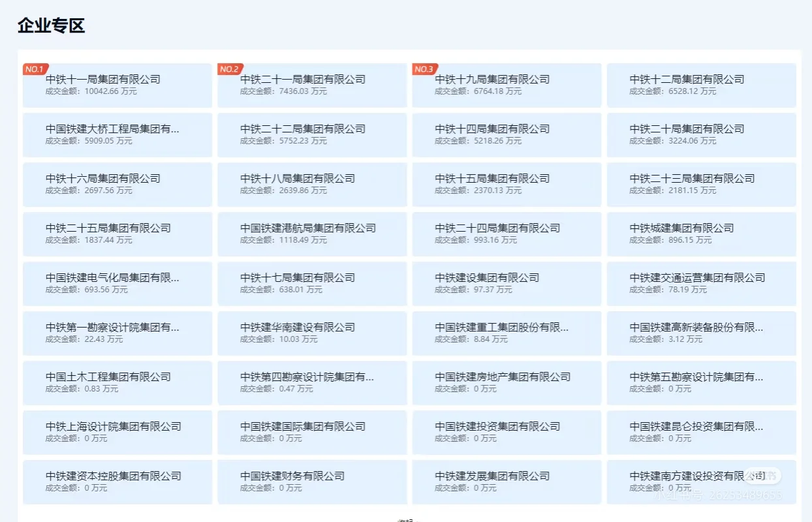This screenshot has width=812, height=522.
Task: Click the 中铁第四勘察设计院集团 card
Action: [x=312, y=383]
